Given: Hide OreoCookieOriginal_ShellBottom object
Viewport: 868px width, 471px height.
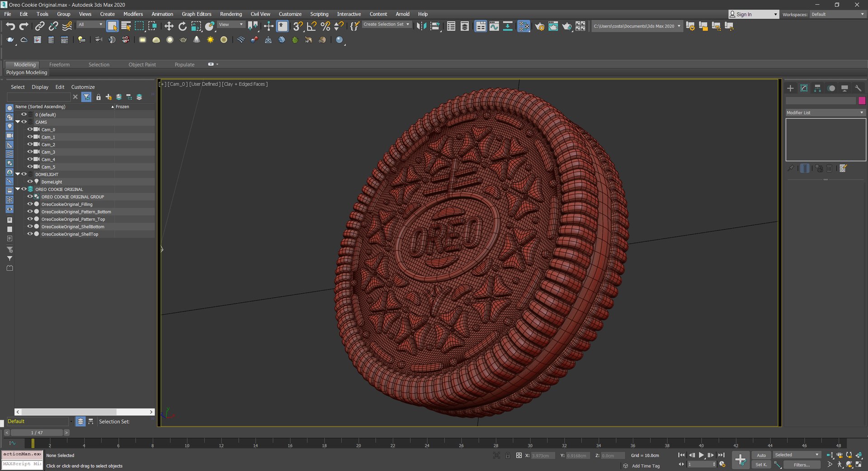Looking at the screenshot, I should coord(30,227).
